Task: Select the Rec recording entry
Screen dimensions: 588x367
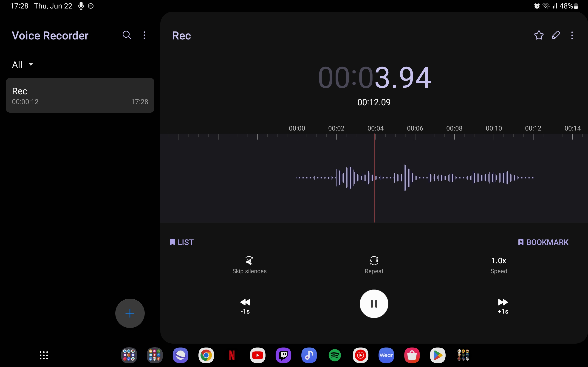Action: [80, 95]
